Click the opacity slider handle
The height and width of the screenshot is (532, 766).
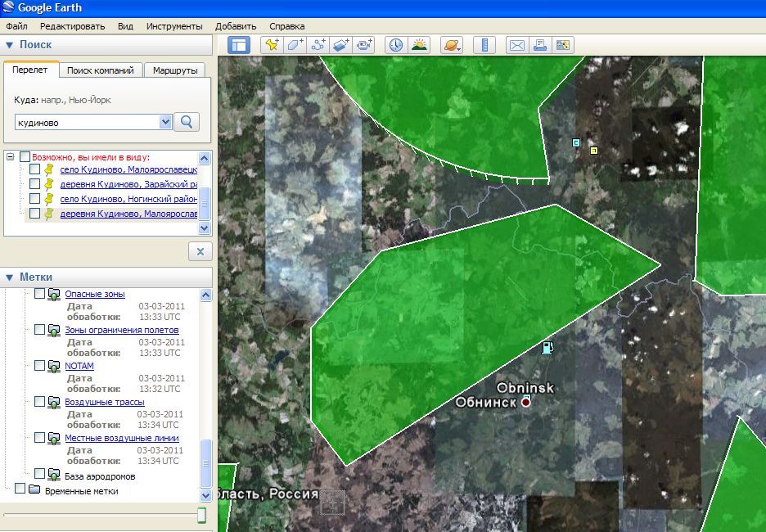point(201,515)
